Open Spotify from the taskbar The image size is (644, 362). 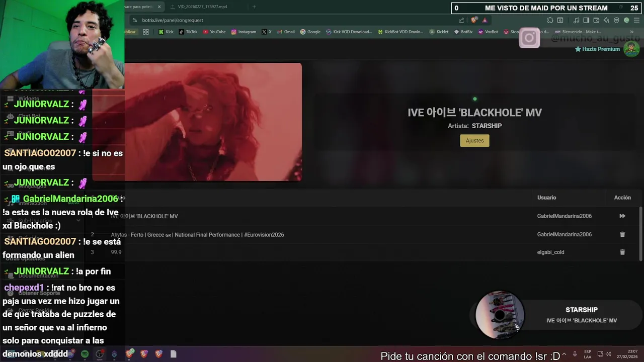(x=85, y=354)
